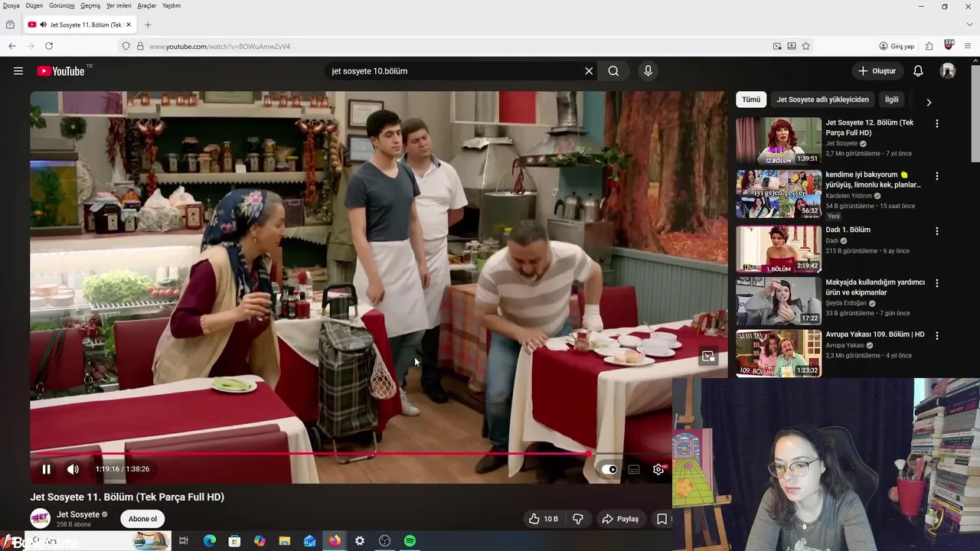Open the Jet Sosyete channel name link

78,514
